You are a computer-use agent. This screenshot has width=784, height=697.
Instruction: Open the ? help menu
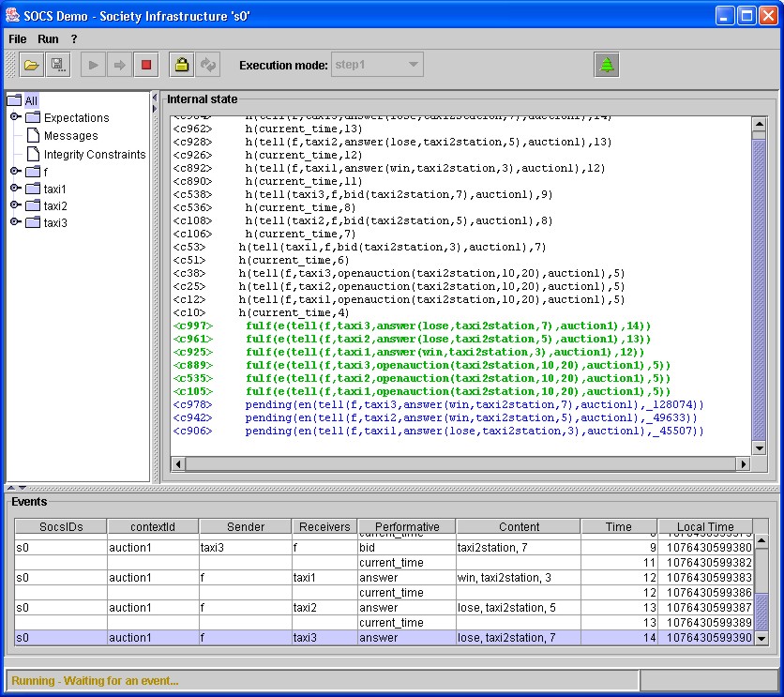coord(74,39)
